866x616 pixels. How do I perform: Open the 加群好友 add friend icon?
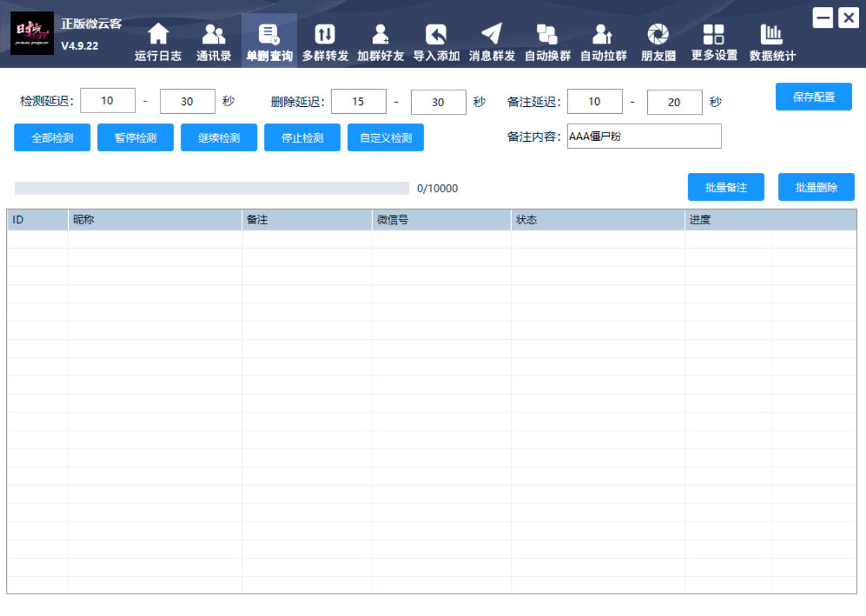tap(381, 34)
